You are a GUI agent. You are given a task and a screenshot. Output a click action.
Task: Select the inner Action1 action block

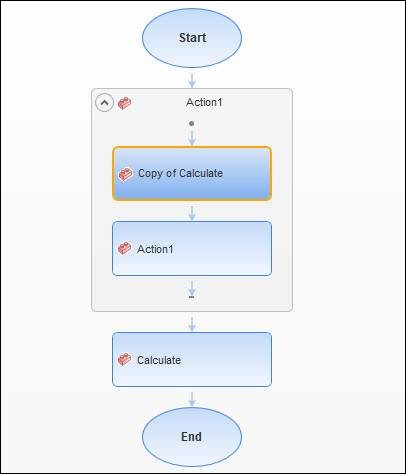point(192,249)
